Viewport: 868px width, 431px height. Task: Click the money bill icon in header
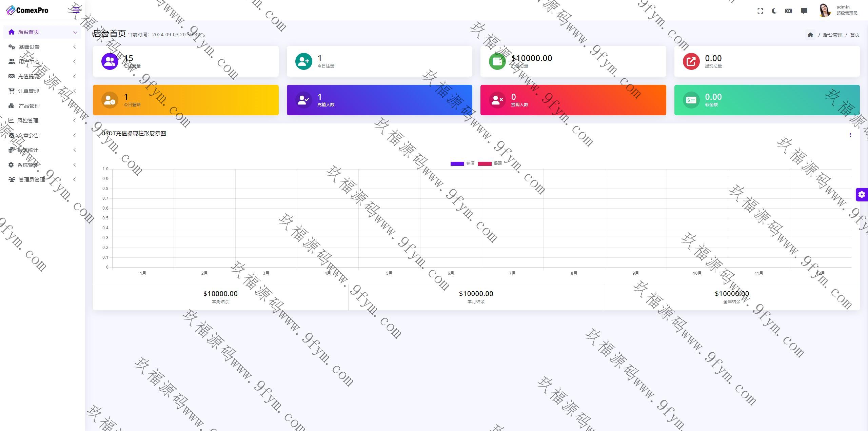(789, 11)
